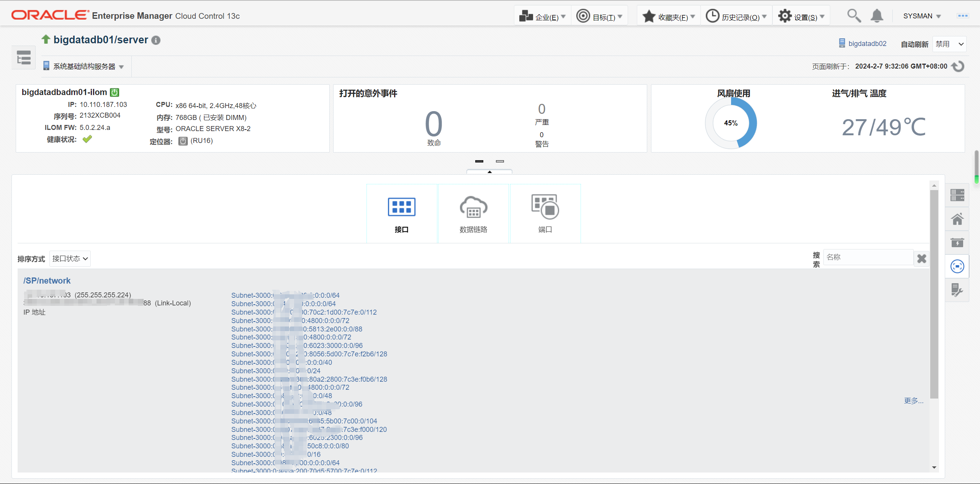
Task: Switch to the 端口 tab
Action: [x=545, y=213]
